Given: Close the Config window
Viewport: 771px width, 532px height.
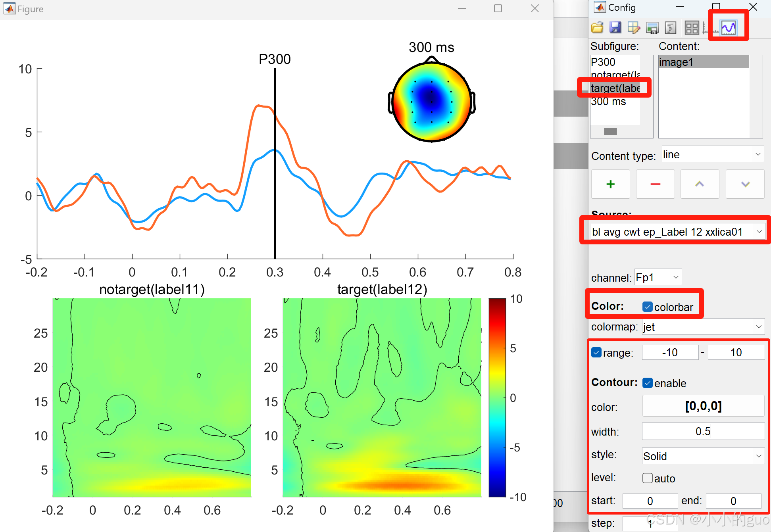Looking at the screenshot, I should (753, 7).
